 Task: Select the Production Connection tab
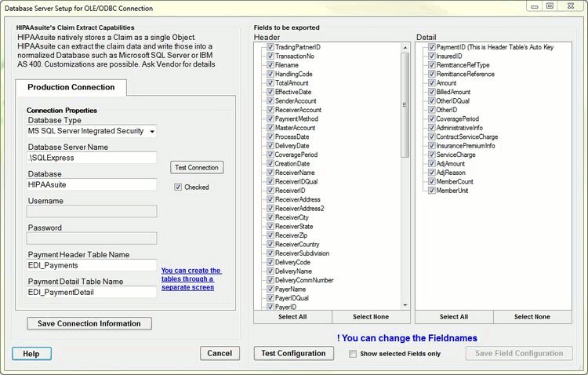pos(71,87)
